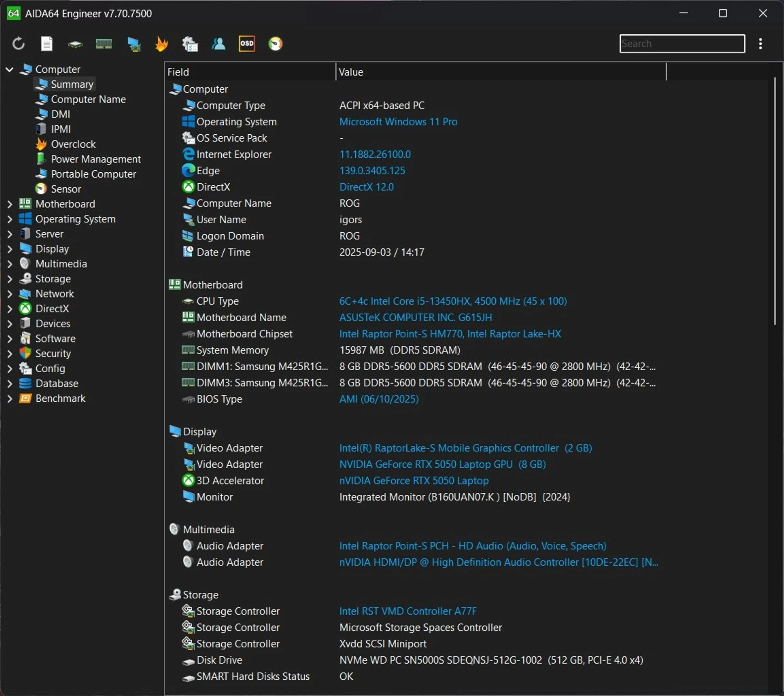
Task: Click Intel RaptorLake-S Graphics Controller link
Action: pyautogui.click(x=465, y=448)
